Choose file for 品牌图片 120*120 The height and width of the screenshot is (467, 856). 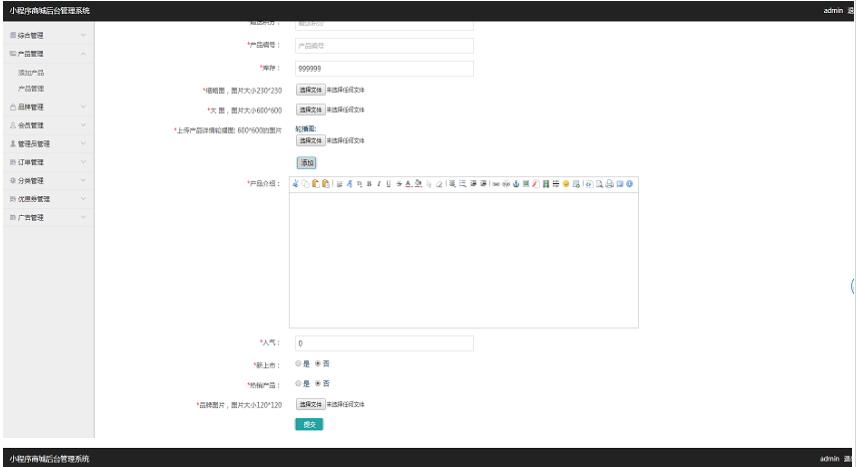click(311, 404)
